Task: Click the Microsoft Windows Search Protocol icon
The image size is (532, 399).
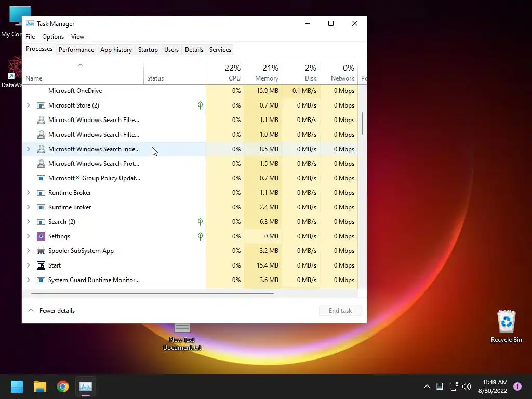Action: (41, 164)
